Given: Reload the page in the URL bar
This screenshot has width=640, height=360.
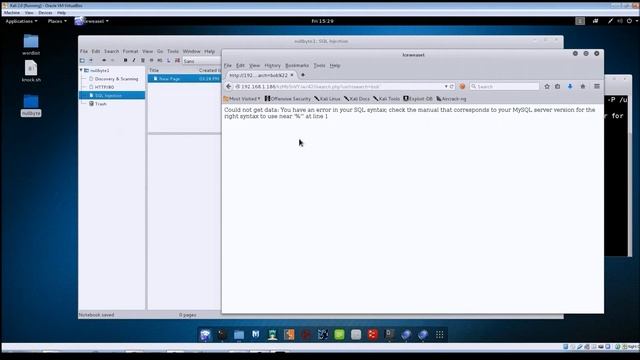Looking at the screenshot, I should [x=452, y=87].
